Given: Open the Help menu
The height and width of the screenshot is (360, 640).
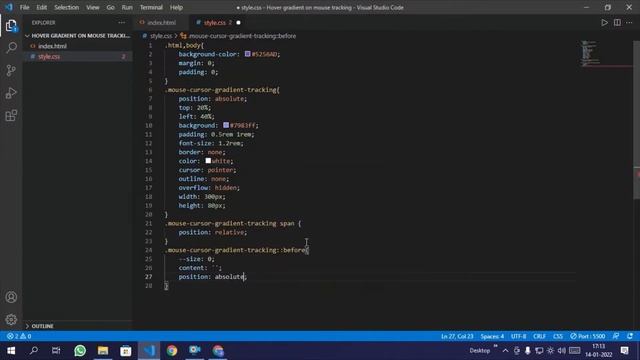Looking at the screenshot, I should pyautogui.click(x=176, y=7).
